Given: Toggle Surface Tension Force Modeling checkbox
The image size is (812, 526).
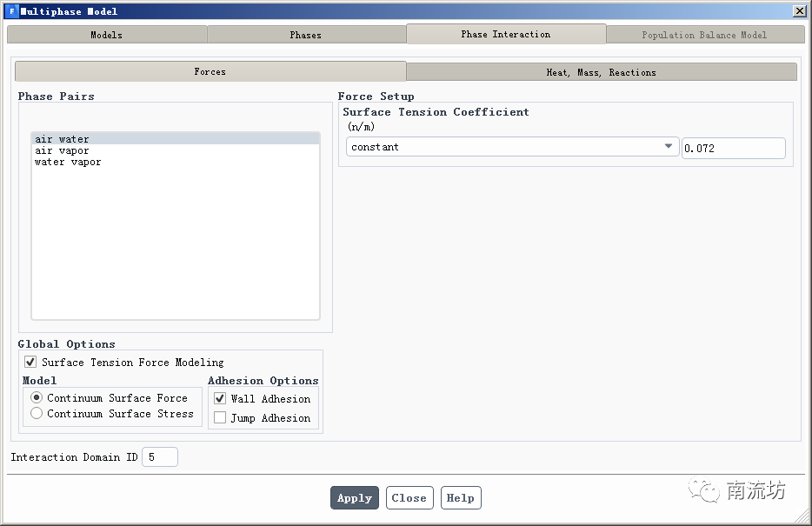Looking at the screenshot, I should [x=30, y=362].
